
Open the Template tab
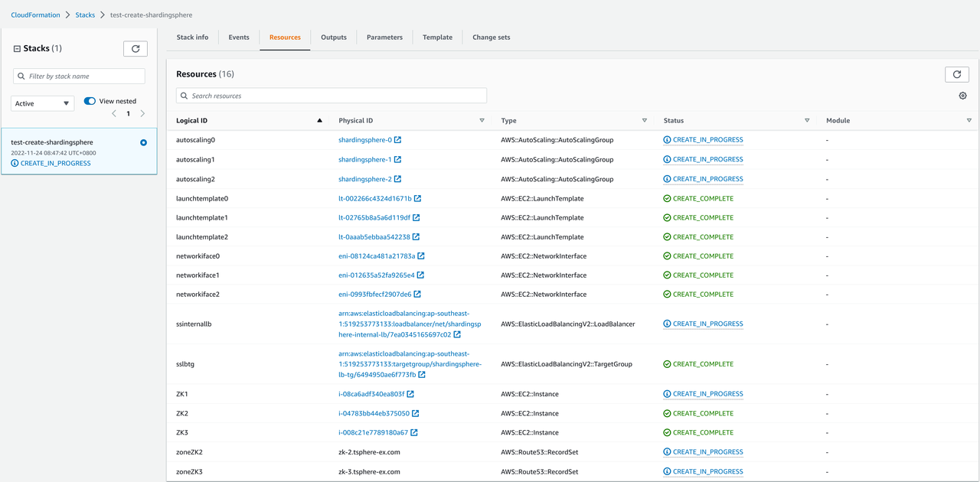437,37
